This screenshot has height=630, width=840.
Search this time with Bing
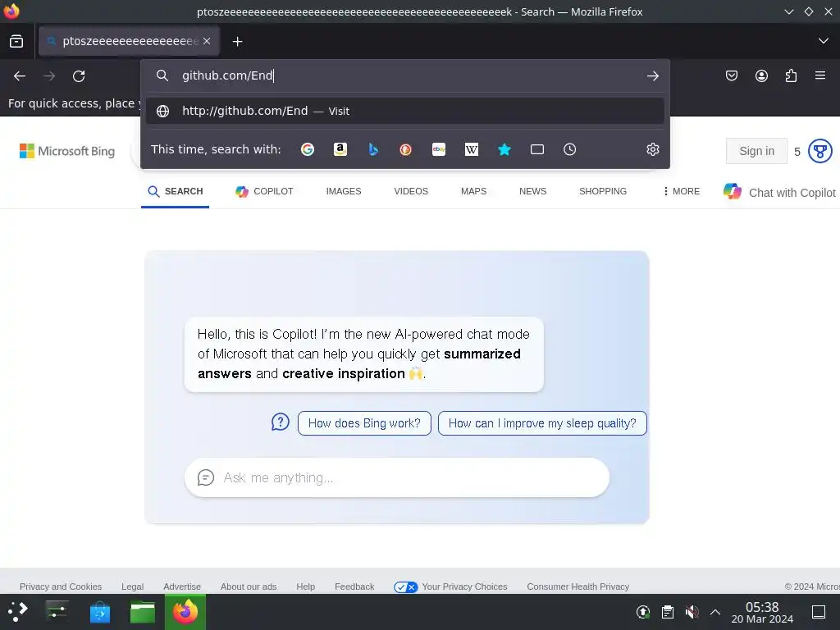[373, 149]
